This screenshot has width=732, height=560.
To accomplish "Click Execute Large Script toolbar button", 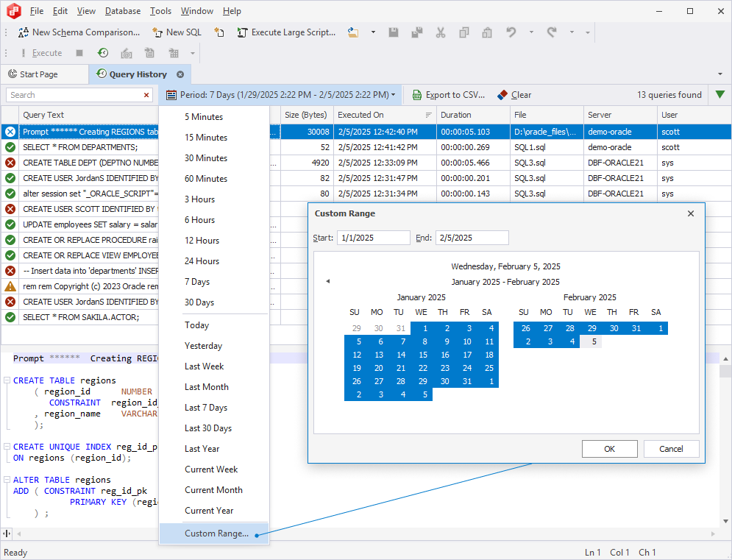I will coord(286,32).
